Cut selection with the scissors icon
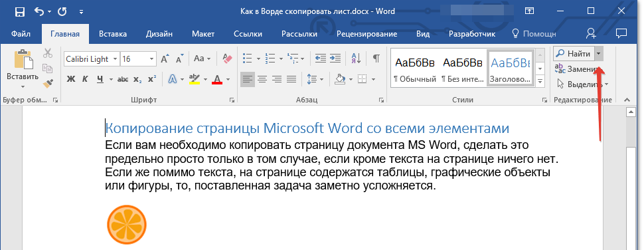Viewport: 644px width, 250px height. click(x=48, y=53)
